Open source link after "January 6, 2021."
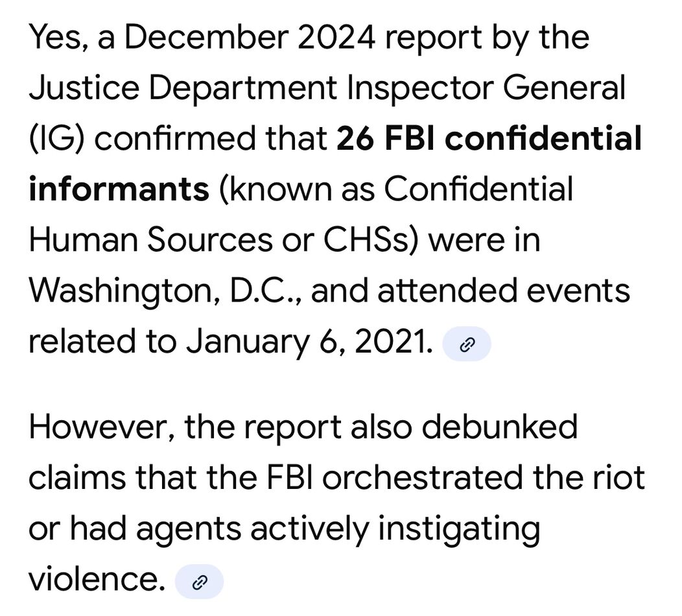 [x=466, y=345]
